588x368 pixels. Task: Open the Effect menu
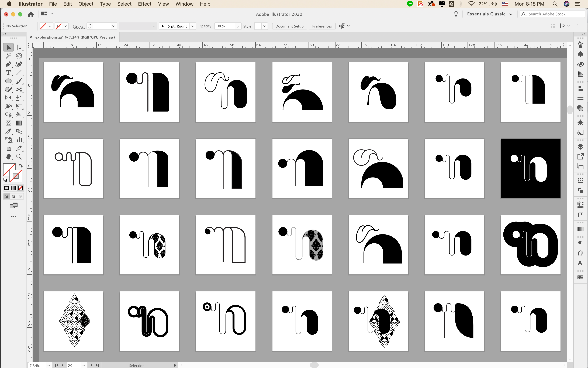[144, 4]
